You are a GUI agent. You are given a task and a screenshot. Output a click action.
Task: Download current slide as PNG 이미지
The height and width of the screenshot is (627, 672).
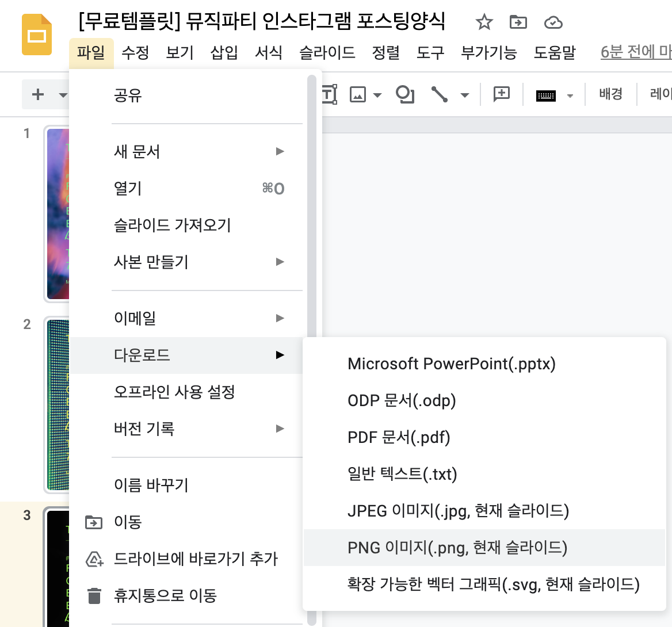coord(484,548)
